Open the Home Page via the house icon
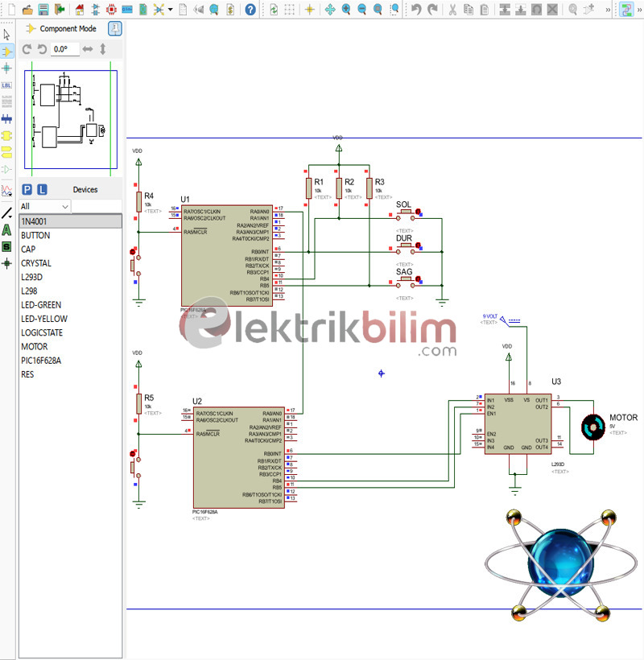This screenshot has height=660, width=644. (x=79, y=10)
